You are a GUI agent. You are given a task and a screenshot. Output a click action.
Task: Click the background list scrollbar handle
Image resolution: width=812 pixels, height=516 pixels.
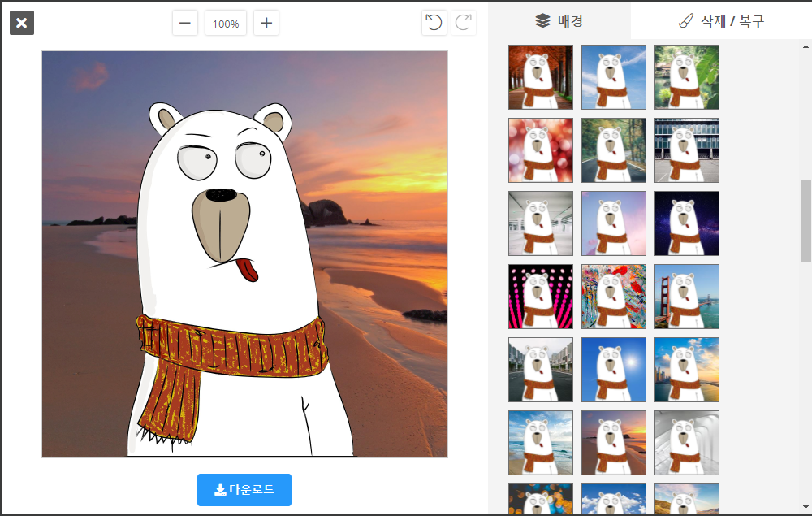[806, 221]
